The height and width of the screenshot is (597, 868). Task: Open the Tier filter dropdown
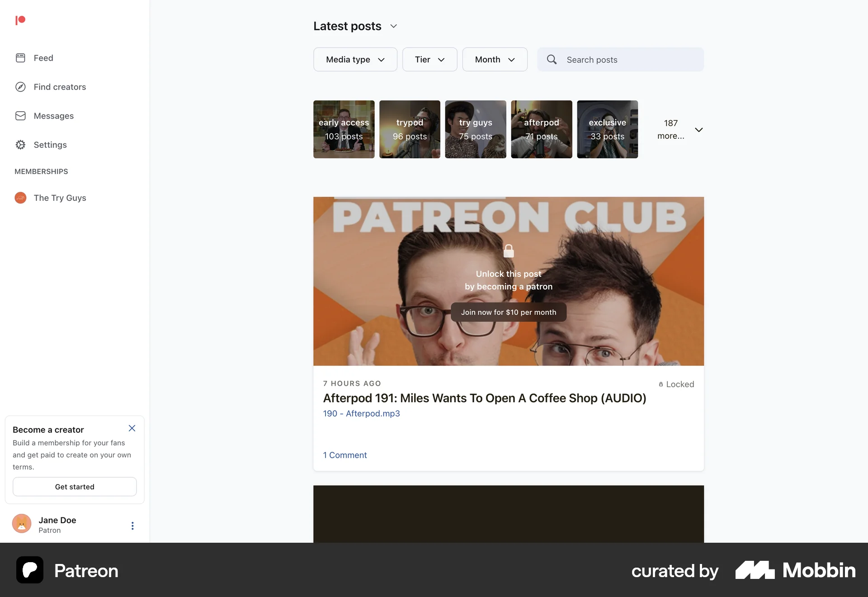pyautogui.click(x=429, y=59)
